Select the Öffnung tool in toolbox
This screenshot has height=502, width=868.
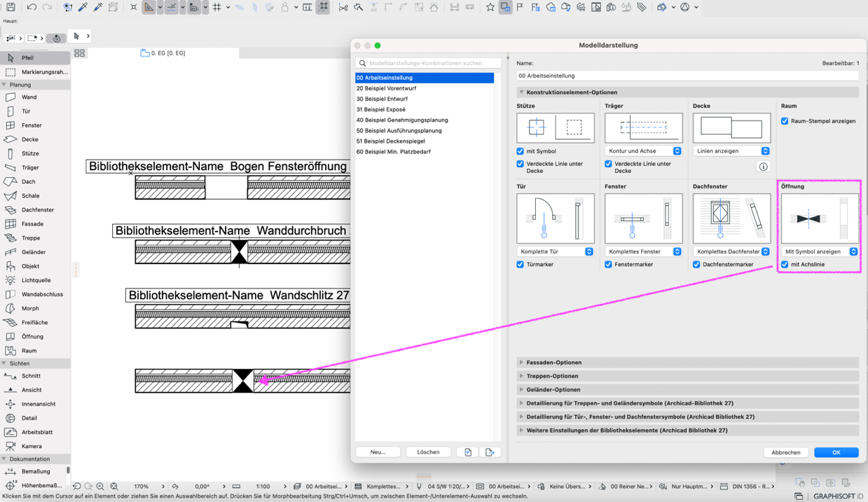tap(35, 337)
